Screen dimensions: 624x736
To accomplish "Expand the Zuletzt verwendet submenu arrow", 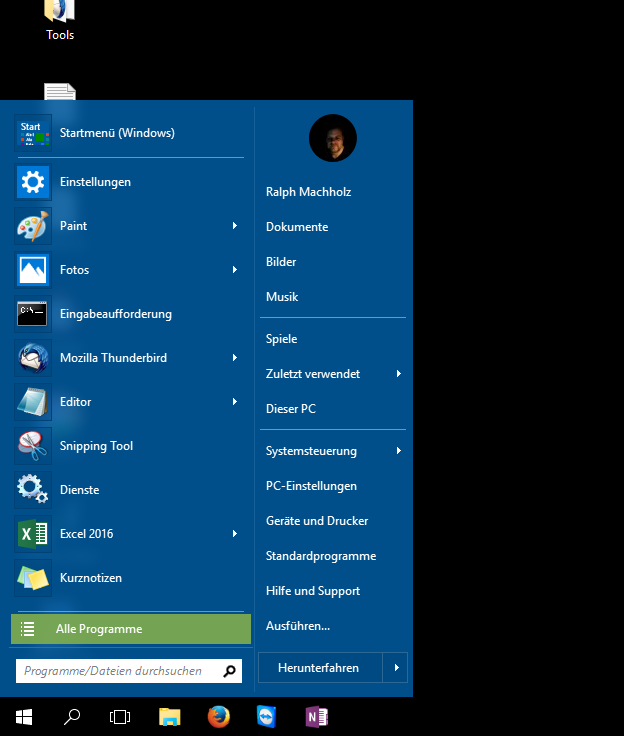I will tap(399, 374).
